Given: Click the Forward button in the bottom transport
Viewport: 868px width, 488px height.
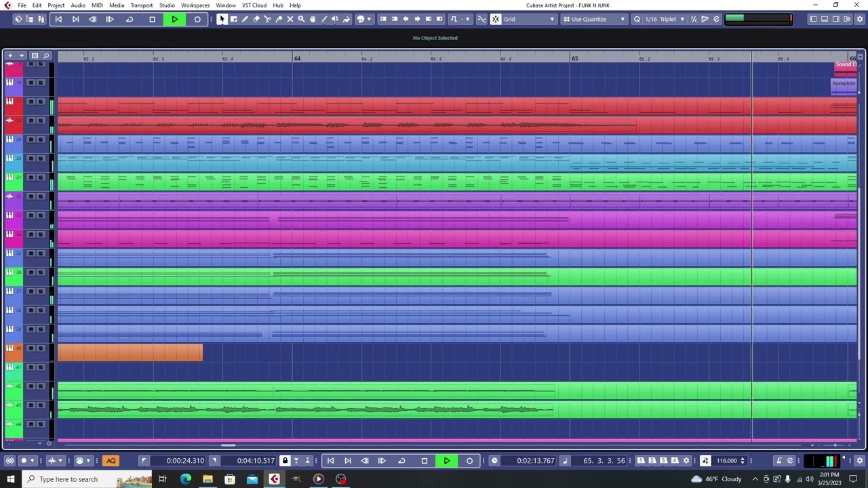Looking at the screenshot, I should coord(382,461).
